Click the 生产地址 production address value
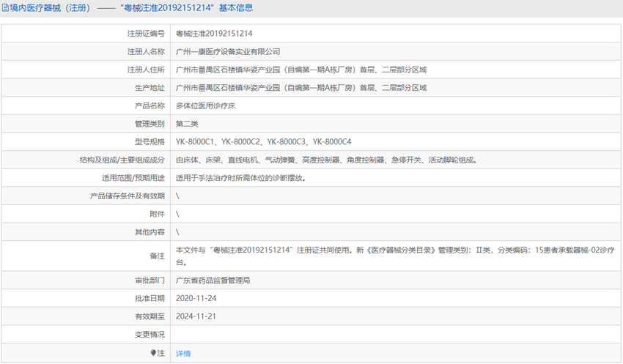623x364 pixels. (x=301, y=88)
